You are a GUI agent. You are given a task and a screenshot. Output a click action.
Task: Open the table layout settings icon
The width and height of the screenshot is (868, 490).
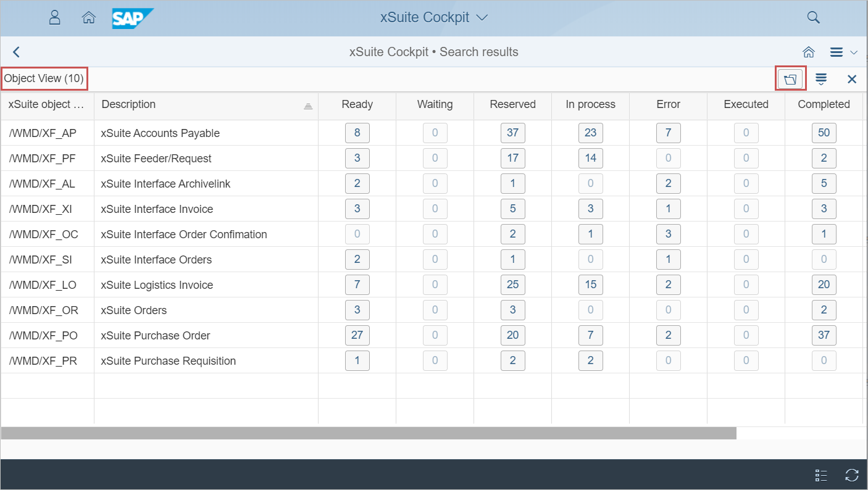pos(821,79)
